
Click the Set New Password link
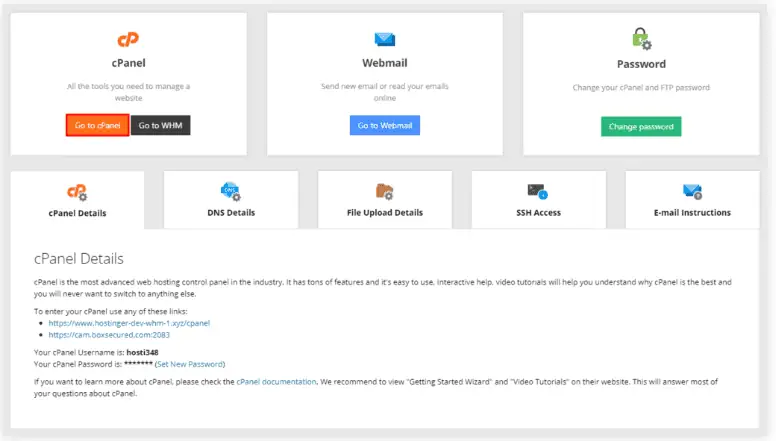(190, 364)
